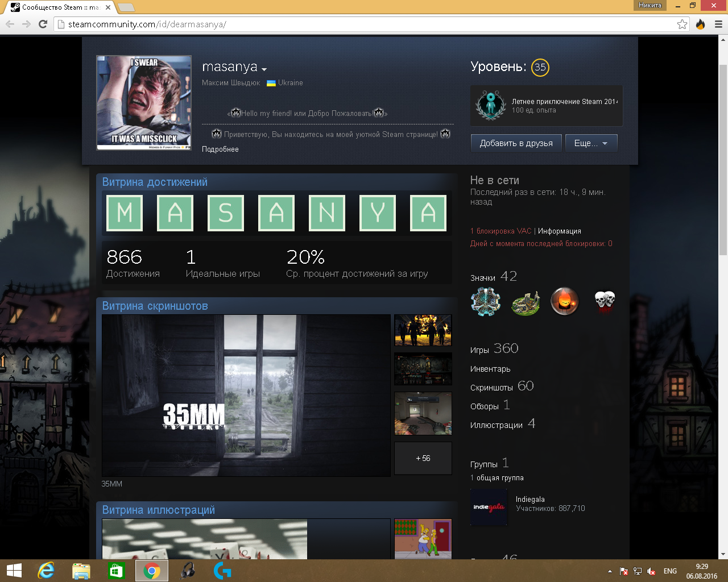Screen dimensions: 728x582
Task: Open the Группы groups link
Action: pyautogui.click(x=490, y=463)
